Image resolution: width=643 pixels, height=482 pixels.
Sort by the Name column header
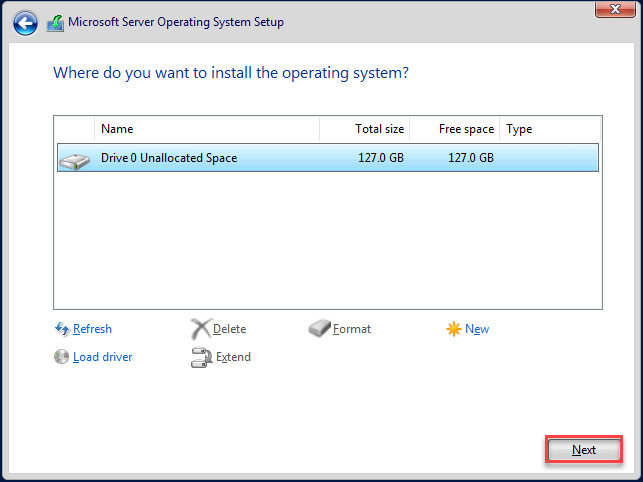click(207, 129)
